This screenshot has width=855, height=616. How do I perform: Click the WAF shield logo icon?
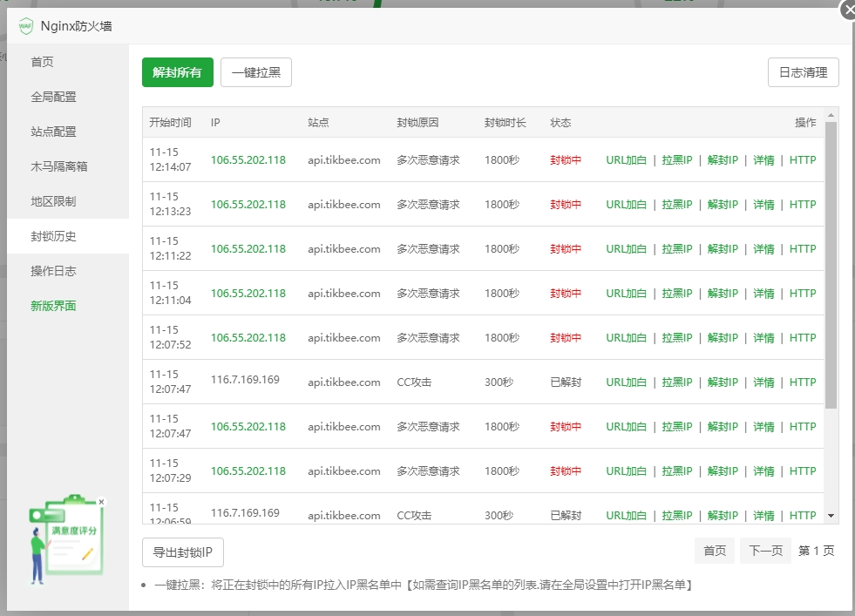25,25
